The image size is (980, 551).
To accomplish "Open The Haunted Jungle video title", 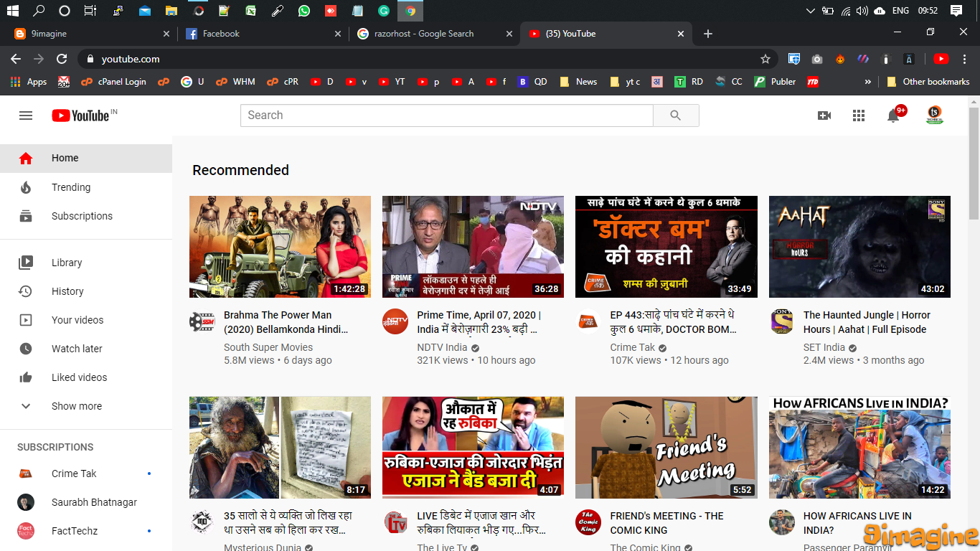I will pos(867,322).
